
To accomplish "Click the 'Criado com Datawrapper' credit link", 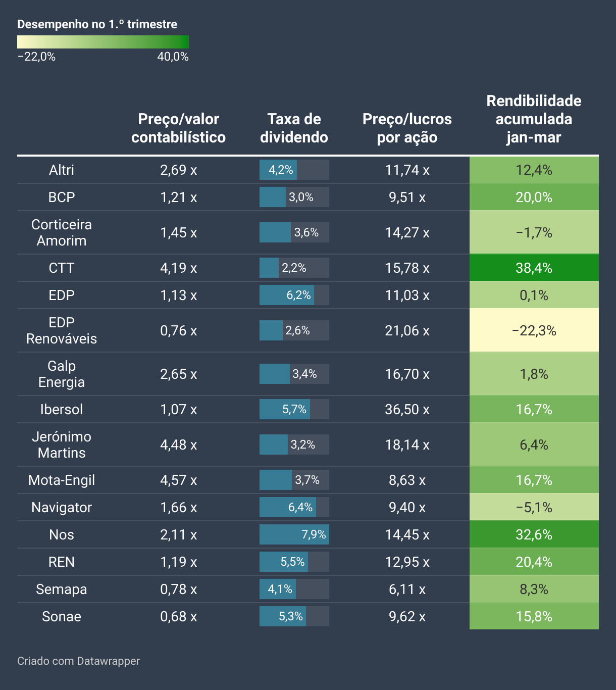I will (78, 661).
